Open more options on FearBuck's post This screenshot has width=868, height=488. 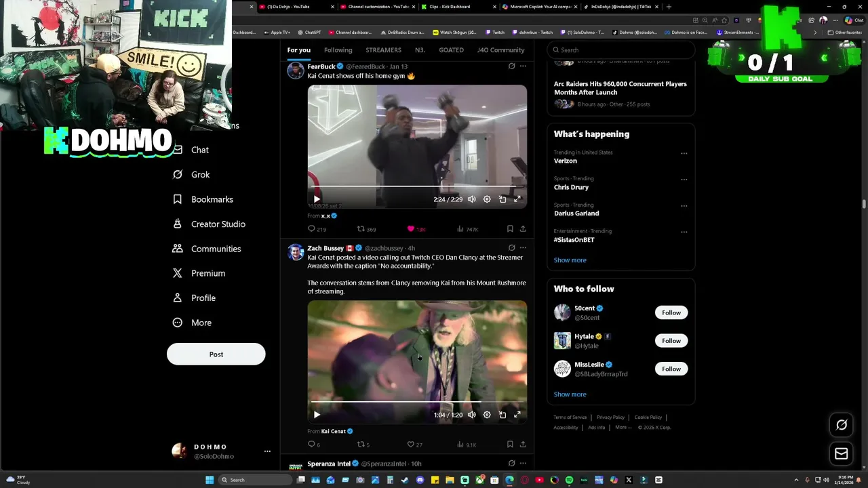523,66
